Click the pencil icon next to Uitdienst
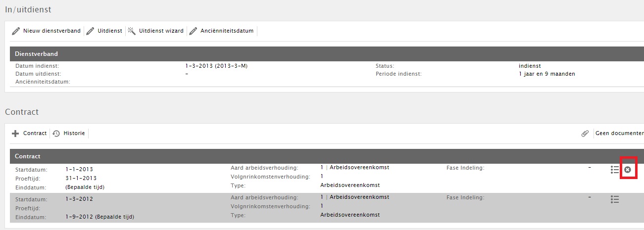Screen dimensions: 644x230 [x=90, y=31]
